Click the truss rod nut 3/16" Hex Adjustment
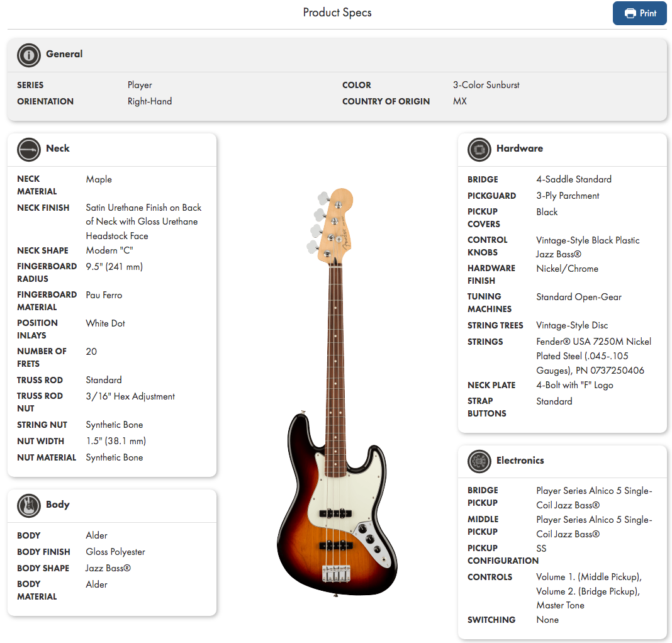Screen dimensions: 672x643 coord(130,396)
